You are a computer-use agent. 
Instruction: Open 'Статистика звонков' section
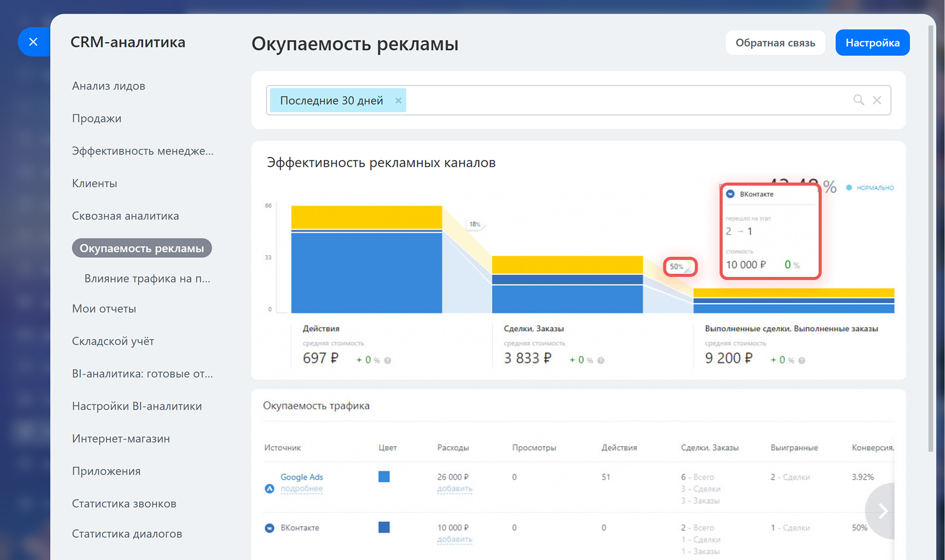tap(124, 504)
